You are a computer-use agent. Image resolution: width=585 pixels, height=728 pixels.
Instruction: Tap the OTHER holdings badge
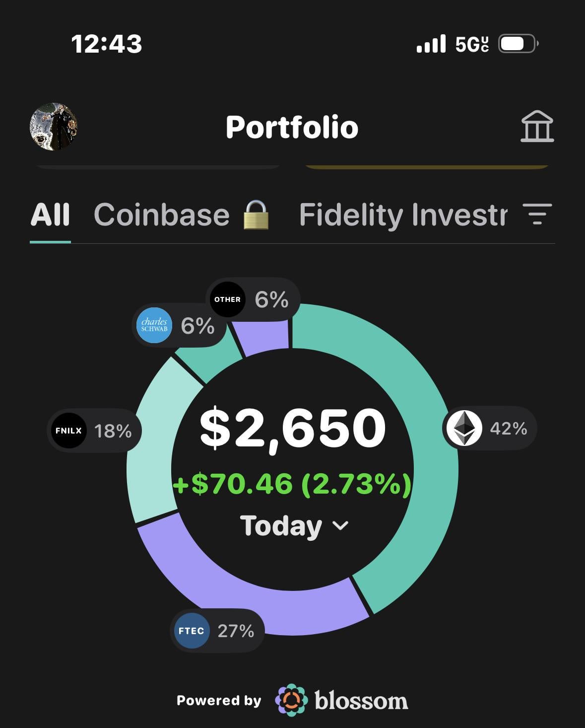227,299
